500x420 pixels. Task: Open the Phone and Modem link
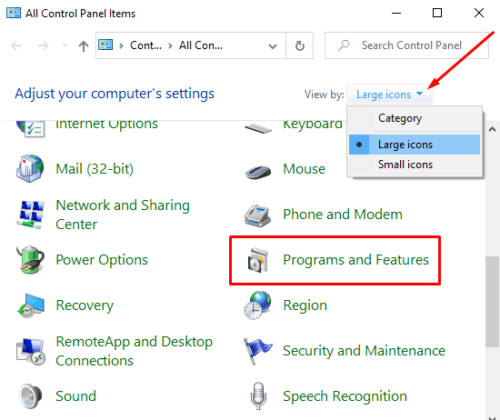click(x=342, y=214)
